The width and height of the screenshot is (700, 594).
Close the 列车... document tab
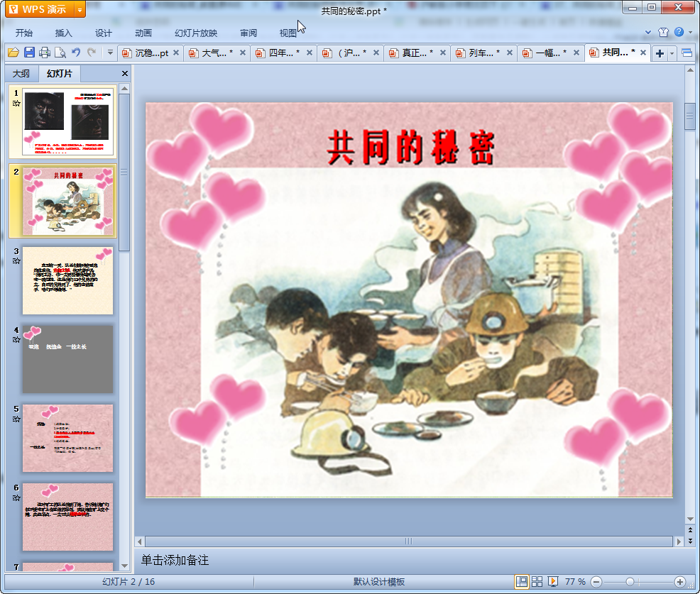tap(509, 53)
